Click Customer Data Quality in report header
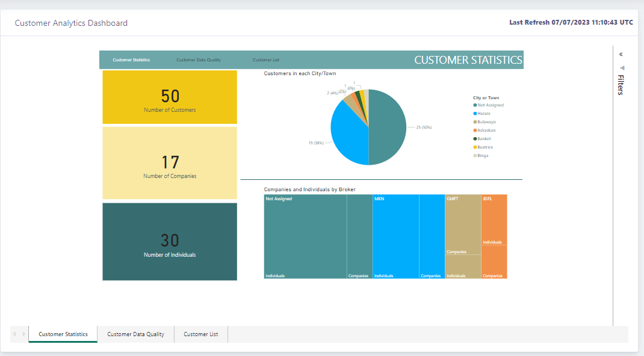644x356 pixels. tap(199, 60)
